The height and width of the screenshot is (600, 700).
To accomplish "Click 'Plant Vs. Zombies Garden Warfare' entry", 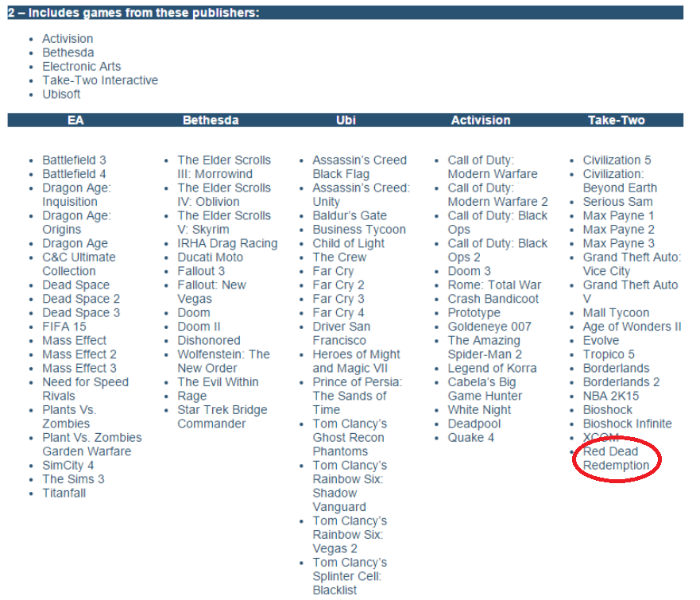I will click(92, 444).
